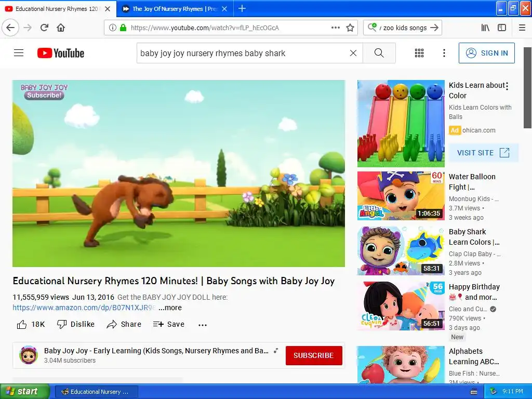The height and width of the screenshot is (399, 532).
Task: Save video to a playlist
Action: (x=169, y=324)
